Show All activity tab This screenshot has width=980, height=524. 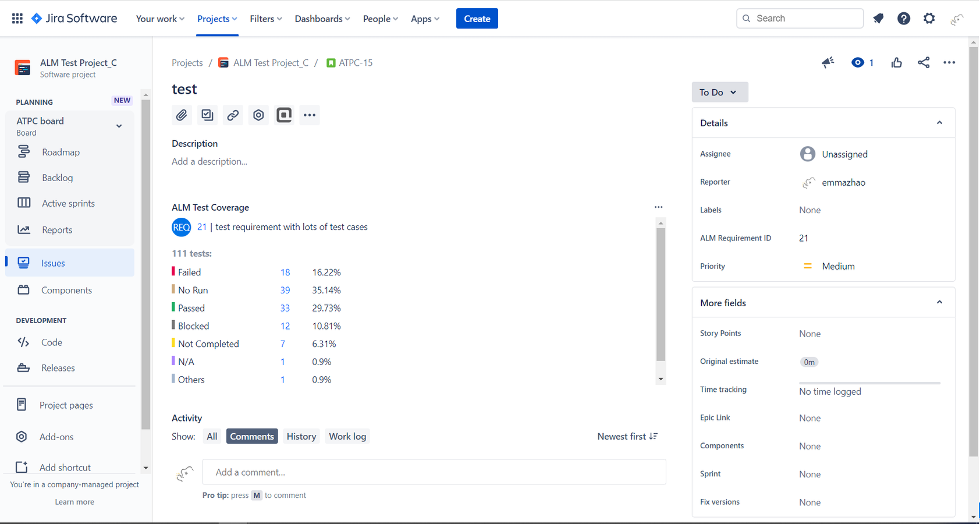pyautogui.click(x=212, y=437)
